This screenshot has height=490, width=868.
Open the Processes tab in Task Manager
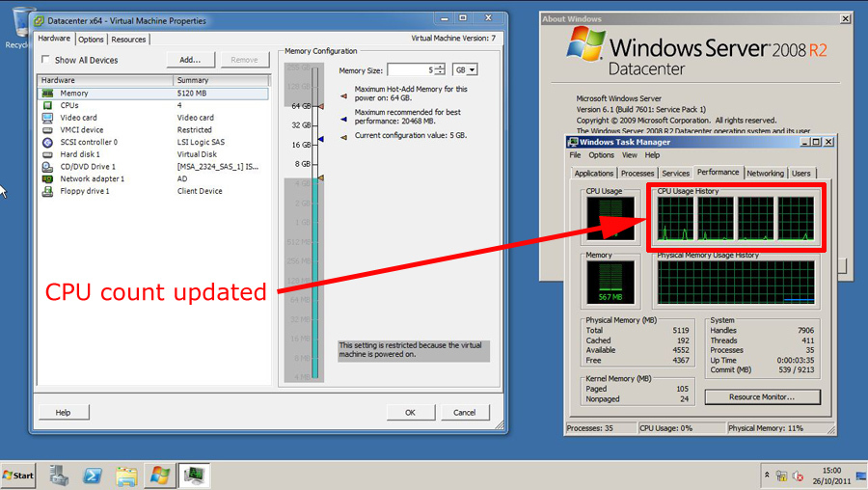click(x=637, y=174)
